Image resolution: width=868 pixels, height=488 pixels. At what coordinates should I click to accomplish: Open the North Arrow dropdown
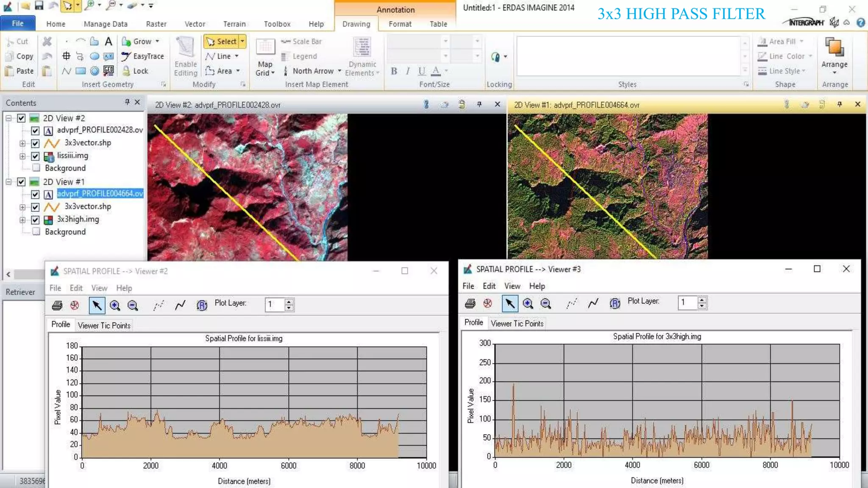coord(339,71)
